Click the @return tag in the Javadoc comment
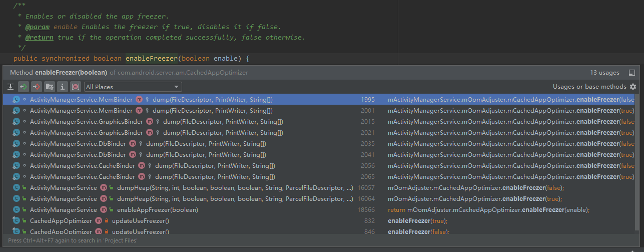Image resolution: width=644 pixels, height=252 pixels. point(40,37)
